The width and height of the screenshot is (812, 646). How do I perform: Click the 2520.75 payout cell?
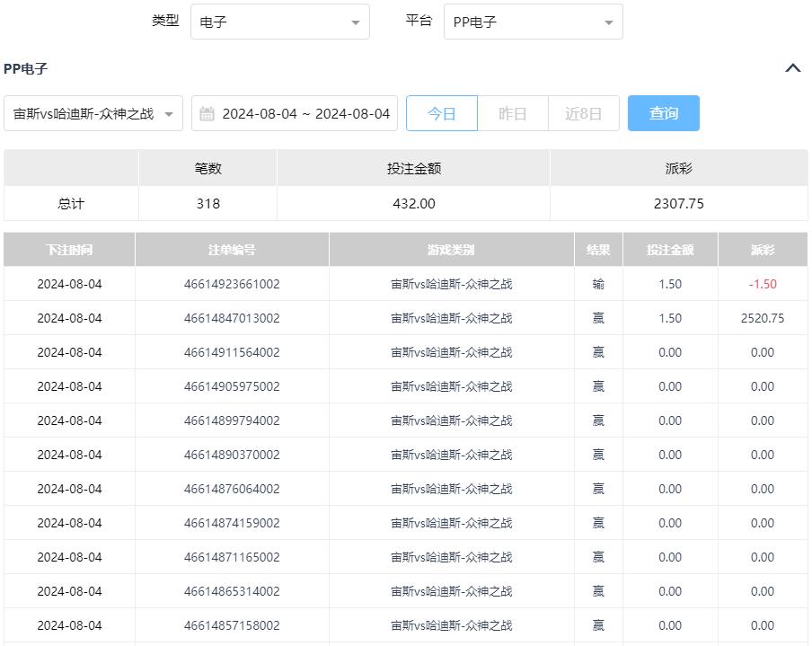(x=763, y=318)
